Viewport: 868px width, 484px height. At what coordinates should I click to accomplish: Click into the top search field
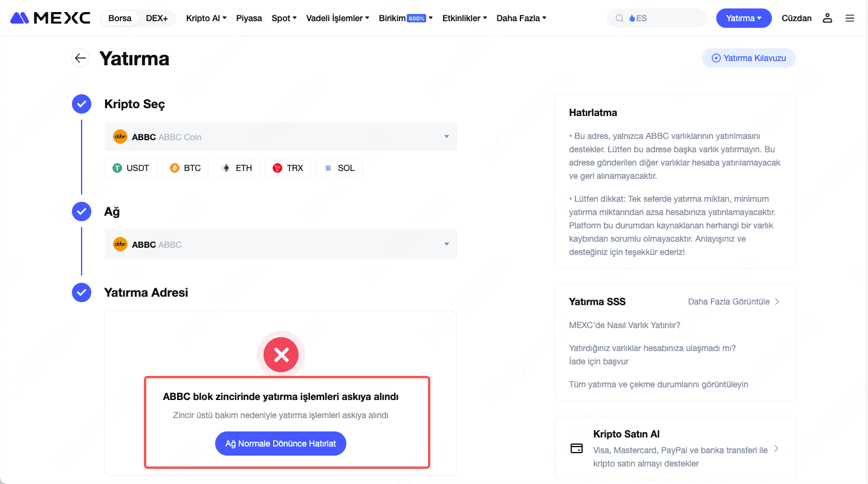[x=656, y=18]
